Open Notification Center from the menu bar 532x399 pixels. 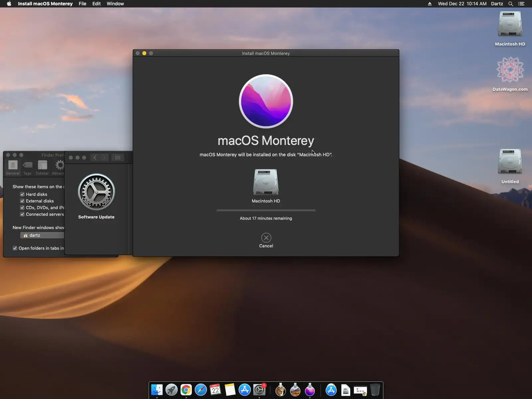coord(521,4)
